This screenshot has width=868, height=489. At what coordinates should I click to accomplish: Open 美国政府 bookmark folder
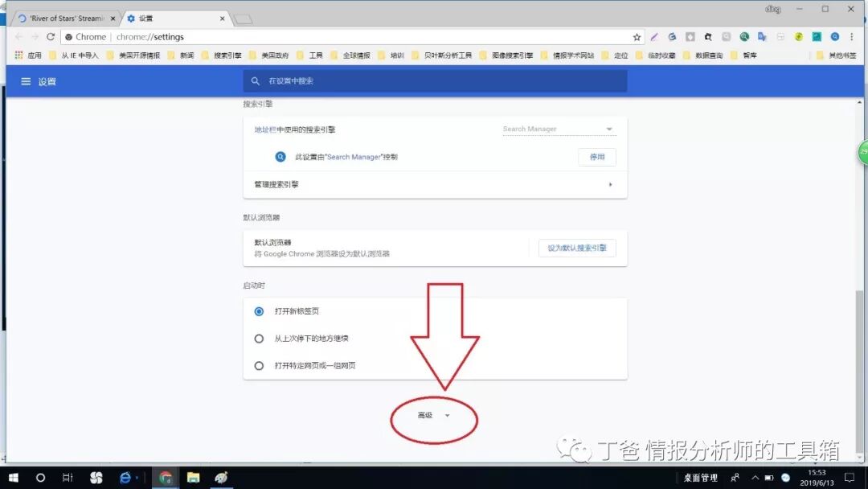pos(269,55)
